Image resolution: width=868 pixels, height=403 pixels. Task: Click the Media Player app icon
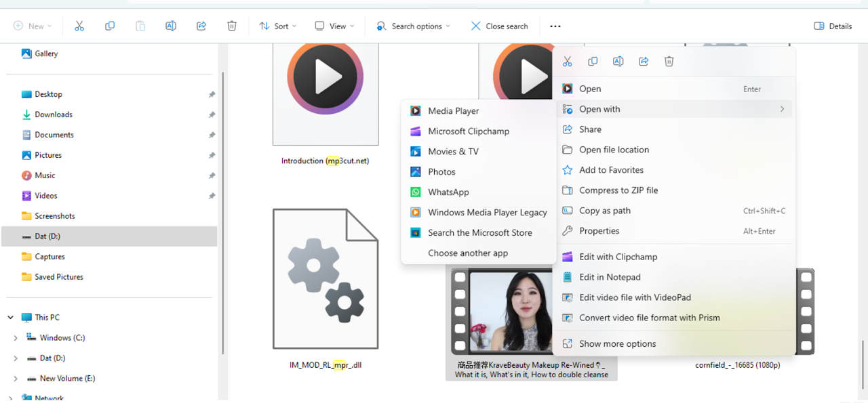[x=416, y=111]
